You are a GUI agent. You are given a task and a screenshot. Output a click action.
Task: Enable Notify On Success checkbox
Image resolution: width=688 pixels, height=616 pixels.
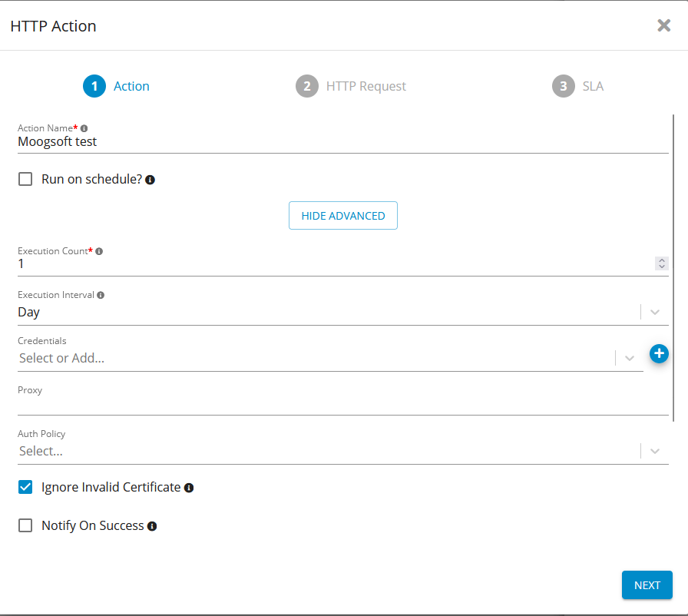pyautogui.click(x=25, y=525)
